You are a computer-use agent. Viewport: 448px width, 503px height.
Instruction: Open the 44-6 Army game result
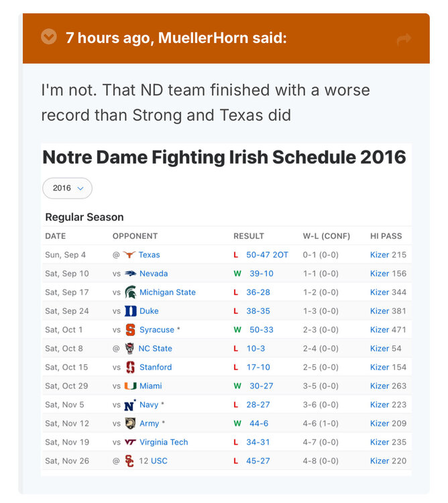click(x=259, y=424)
